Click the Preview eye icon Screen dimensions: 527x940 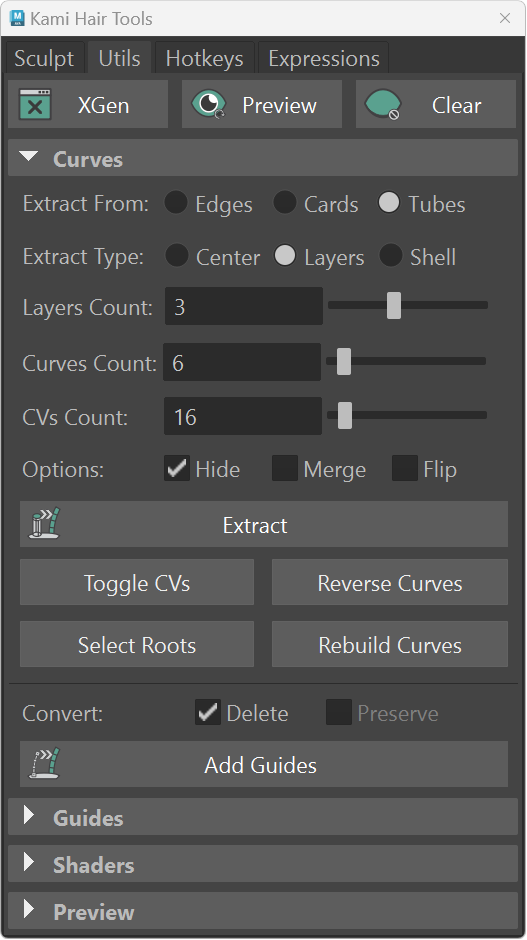pyautogui.click(x=209, y=104)
